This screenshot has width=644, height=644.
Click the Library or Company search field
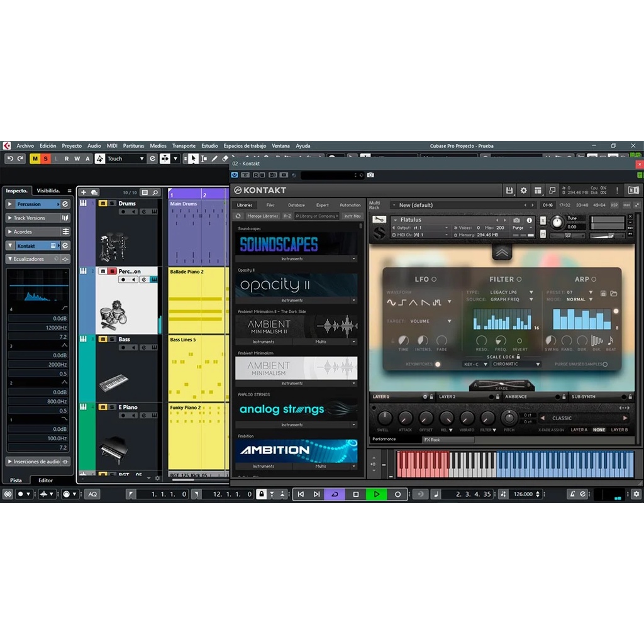[x=317, y=216]
